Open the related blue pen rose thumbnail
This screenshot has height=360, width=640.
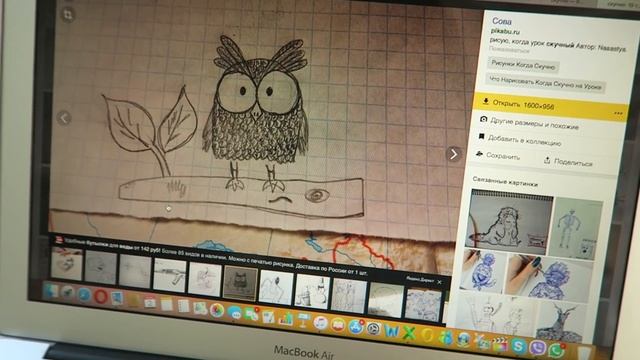click(x=483, y=271)
